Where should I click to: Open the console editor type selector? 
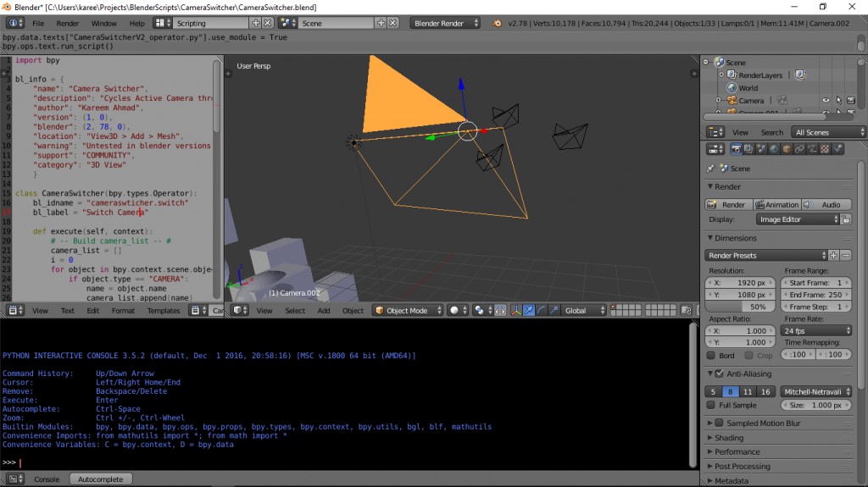pyautogui.click(x=15, y=479)
